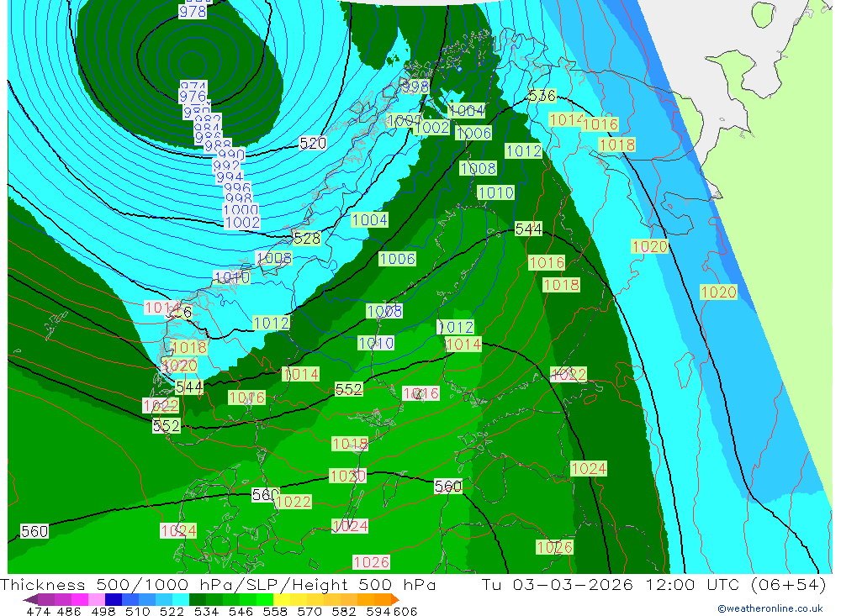This screenshot has width=841, height=616.
Task: Click the legend value 498
Action: click(x=103, y=611)
